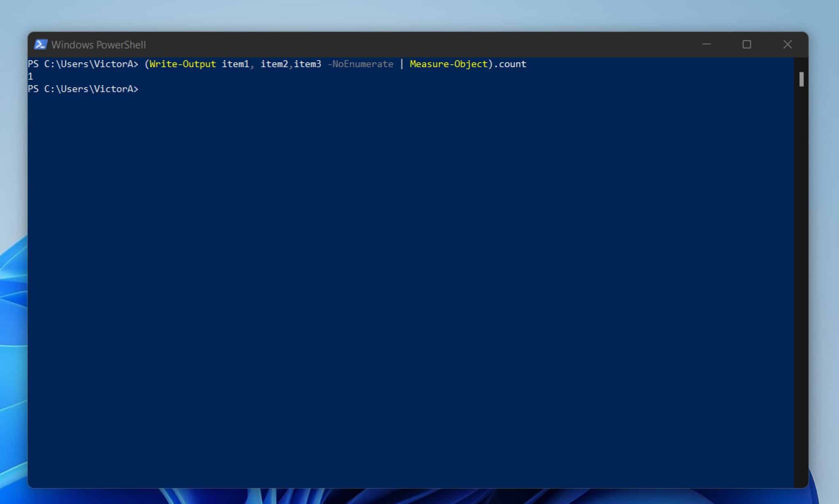Click the output value 1

pos(30,77)
